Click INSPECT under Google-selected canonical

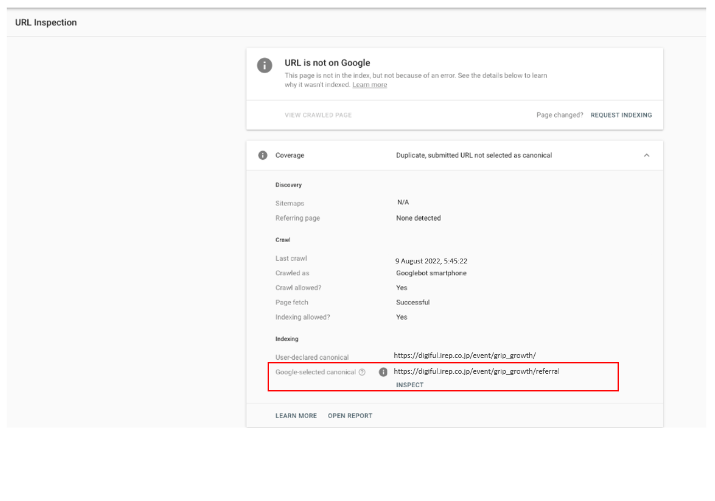(409, 385)
